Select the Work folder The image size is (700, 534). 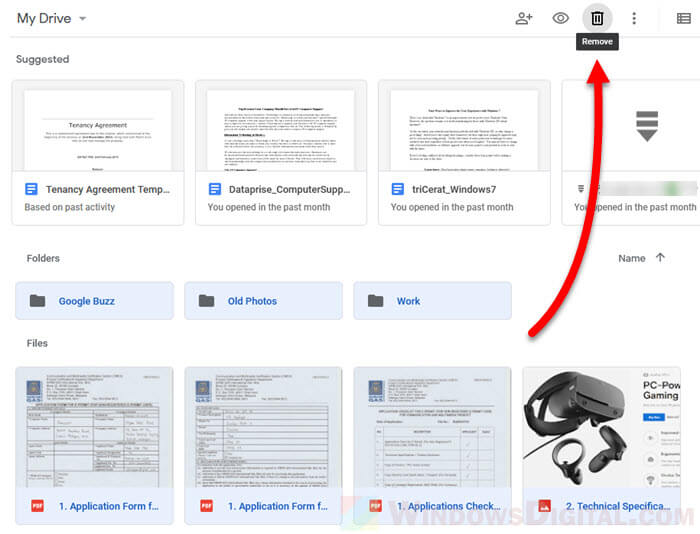point(432,301)
